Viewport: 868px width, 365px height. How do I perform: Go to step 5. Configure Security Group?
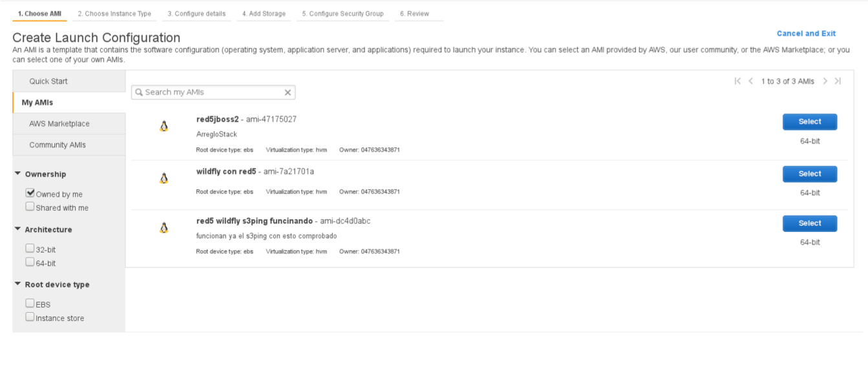343,14
